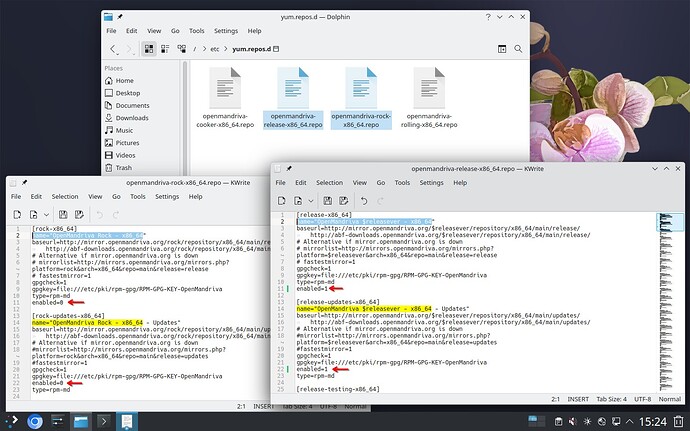Viewport: 690px width, 431px height.
Task: Click Save As icon in release.repo KWrite toolbar
Action: coord(344,201)
